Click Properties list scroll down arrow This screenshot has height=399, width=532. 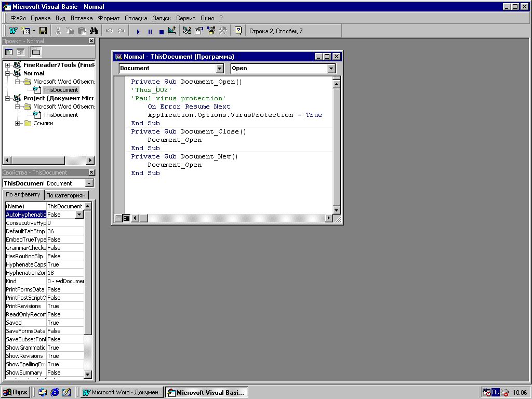pos(87,374)
